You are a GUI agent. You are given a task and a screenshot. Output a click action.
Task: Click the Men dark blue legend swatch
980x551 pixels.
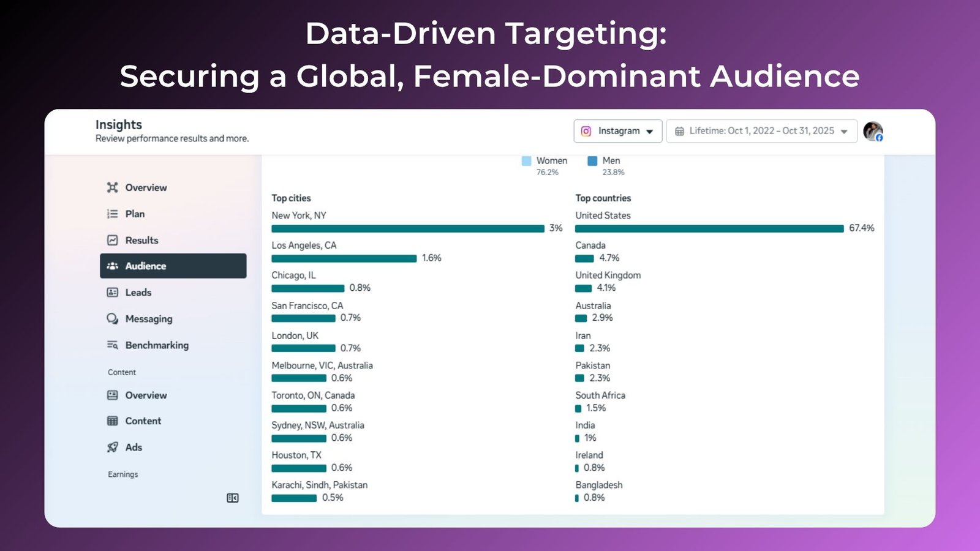point(592,161)
